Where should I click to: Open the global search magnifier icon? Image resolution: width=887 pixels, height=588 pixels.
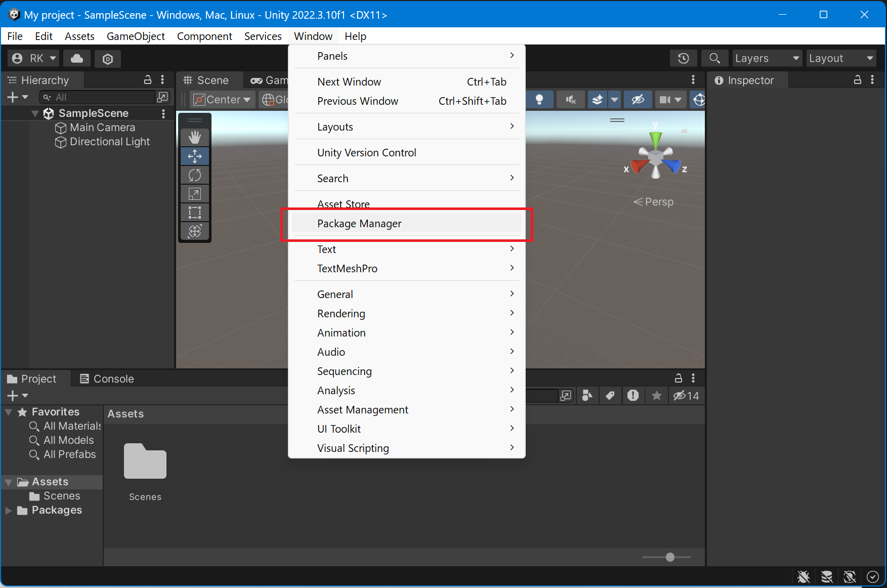(x=714, y=58)
